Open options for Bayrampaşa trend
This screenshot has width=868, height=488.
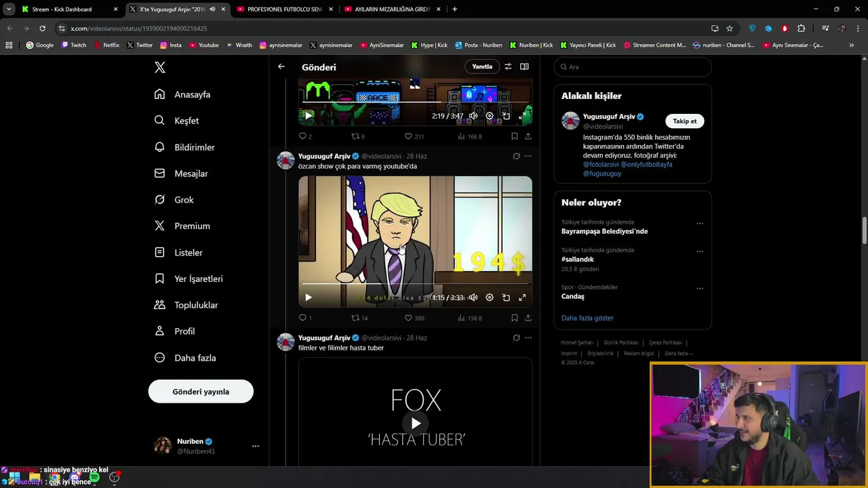point(700,224)
